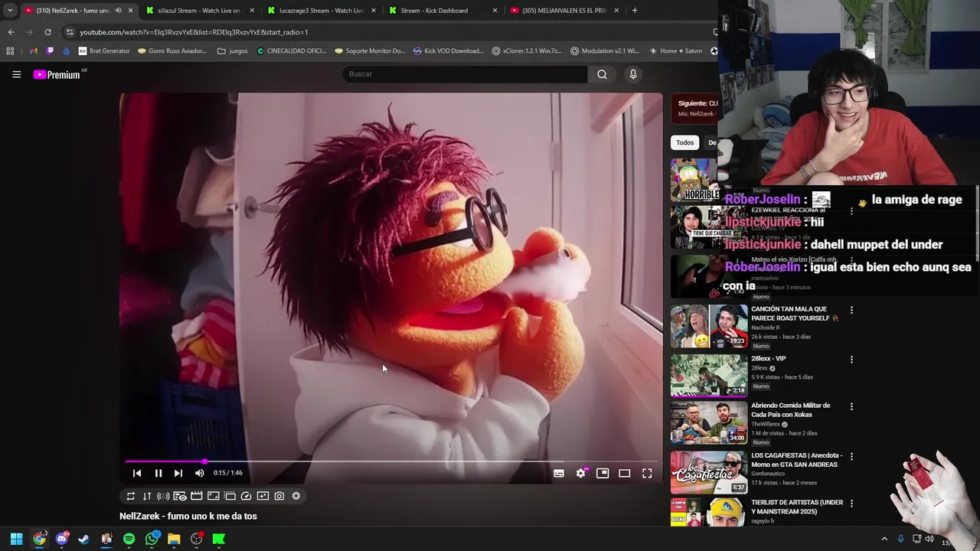The width and height of the screenshot is (980, 551).
Task: Go back in browser history
Action: pos(11,32)
